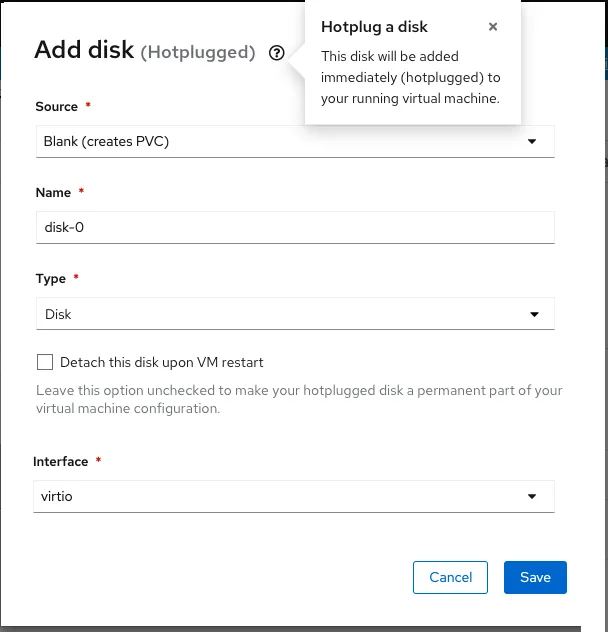This screenshot has height=632, width=608.
Task: Enable Detach this disk upon VM restart checkbox
Action: pyautogui.click(x=44, y=362)
